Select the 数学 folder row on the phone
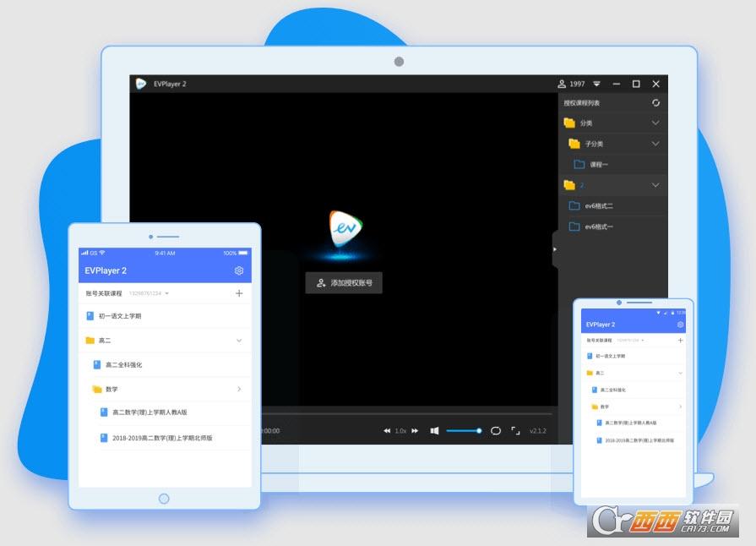Screen dimensions: 756x546 [633, 407]
